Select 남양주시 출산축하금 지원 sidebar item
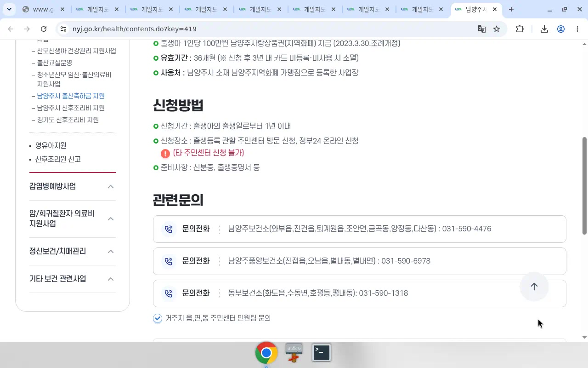The height and width of the screenshot is (368, 588). tap(71, 96)
